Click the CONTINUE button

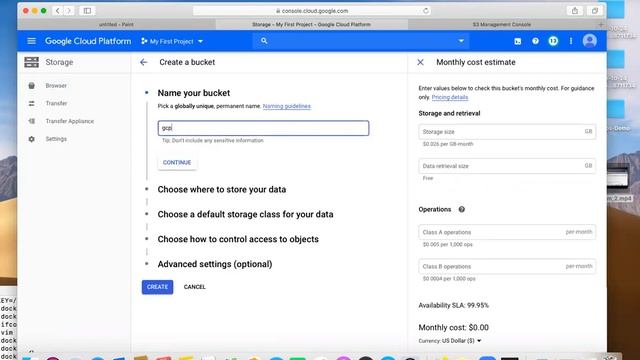(177, 162)
